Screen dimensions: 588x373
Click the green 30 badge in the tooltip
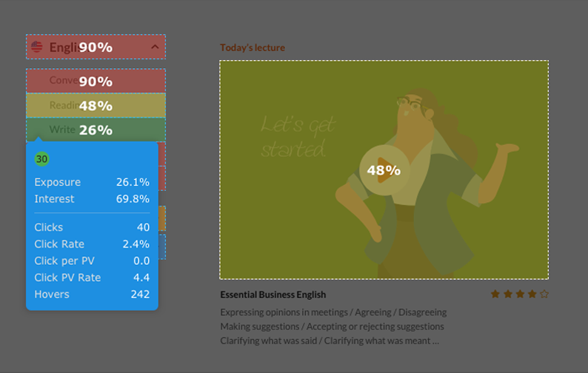pos(41,159)
